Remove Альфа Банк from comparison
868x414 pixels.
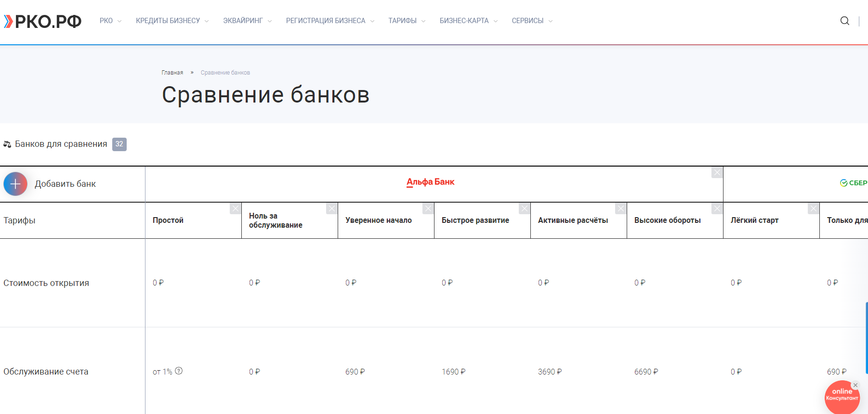(717, 172)
